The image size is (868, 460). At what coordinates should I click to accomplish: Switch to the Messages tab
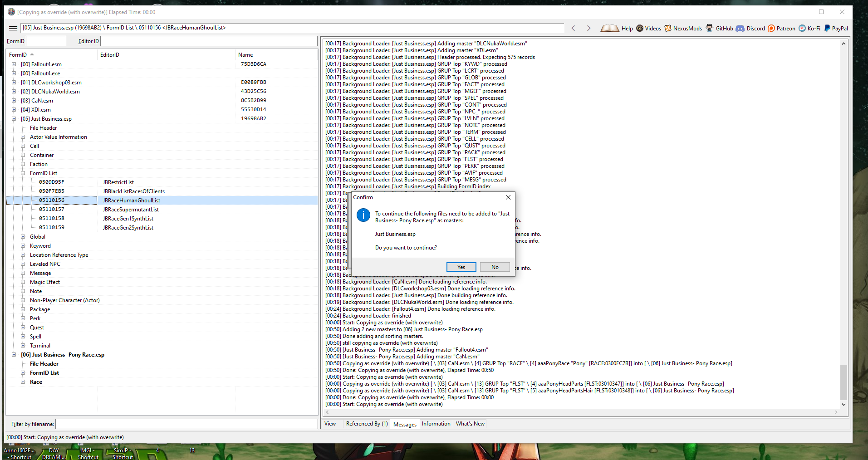point(405,424)
